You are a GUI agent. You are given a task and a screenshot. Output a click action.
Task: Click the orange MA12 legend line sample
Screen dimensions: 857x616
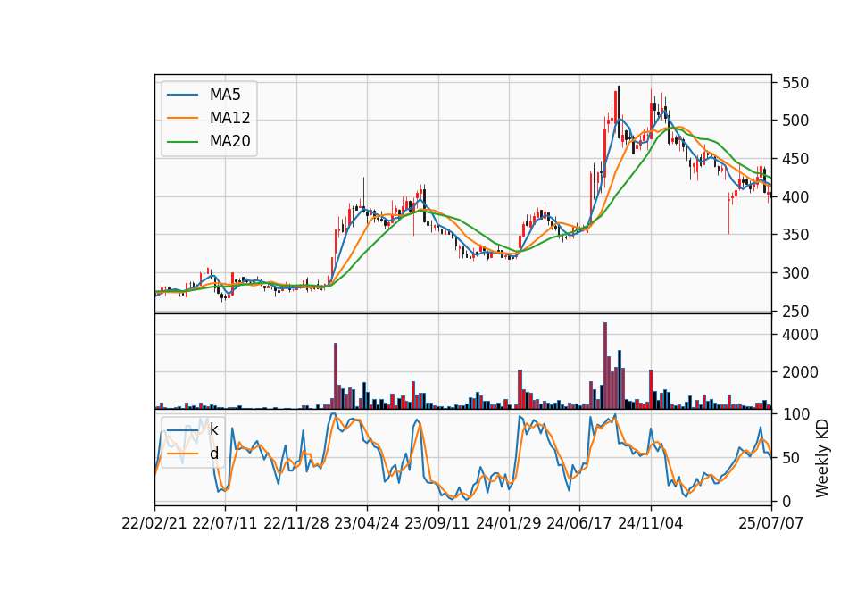click(x=182, y=118)
